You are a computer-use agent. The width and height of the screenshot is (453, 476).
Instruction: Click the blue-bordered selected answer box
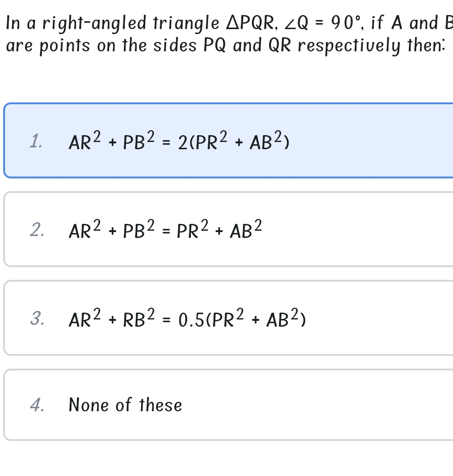[226, 139]
